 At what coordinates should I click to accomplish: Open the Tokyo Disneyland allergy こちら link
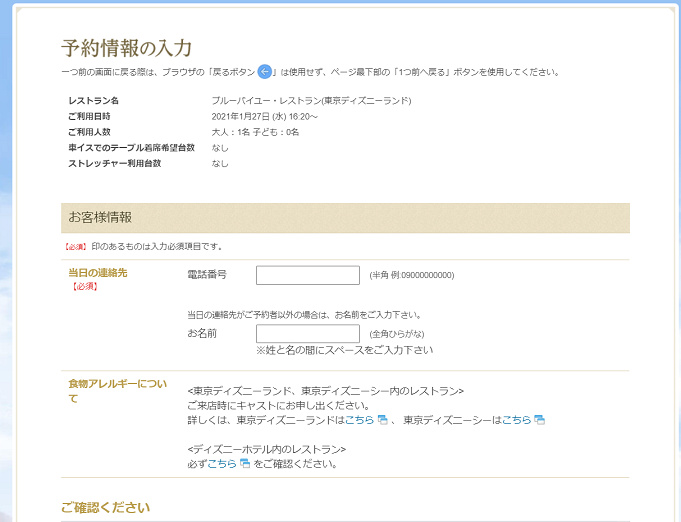[359, 420]
